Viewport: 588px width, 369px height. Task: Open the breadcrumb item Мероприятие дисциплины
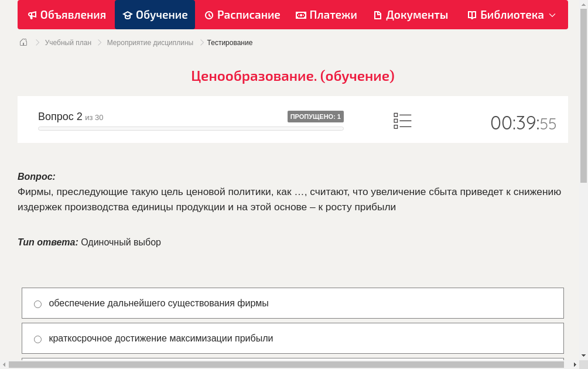pos(151,42)
